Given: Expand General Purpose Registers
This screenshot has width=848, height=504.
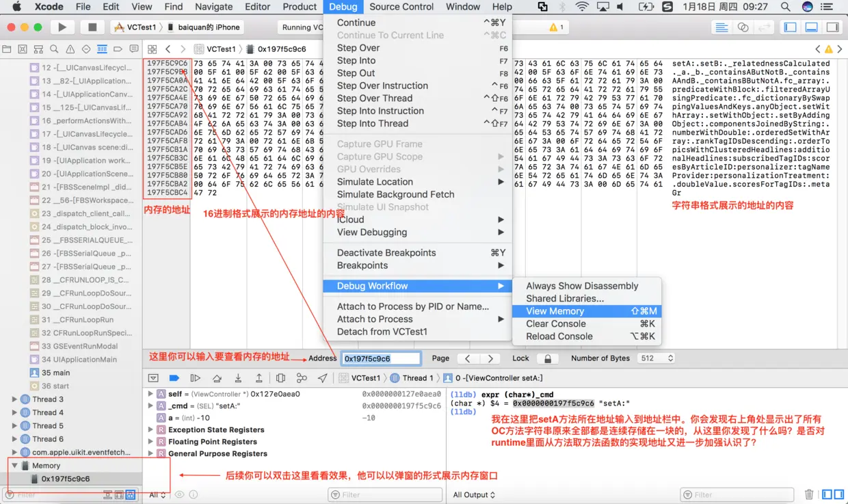Looking at the screenshot, I should tap(150, 453).
